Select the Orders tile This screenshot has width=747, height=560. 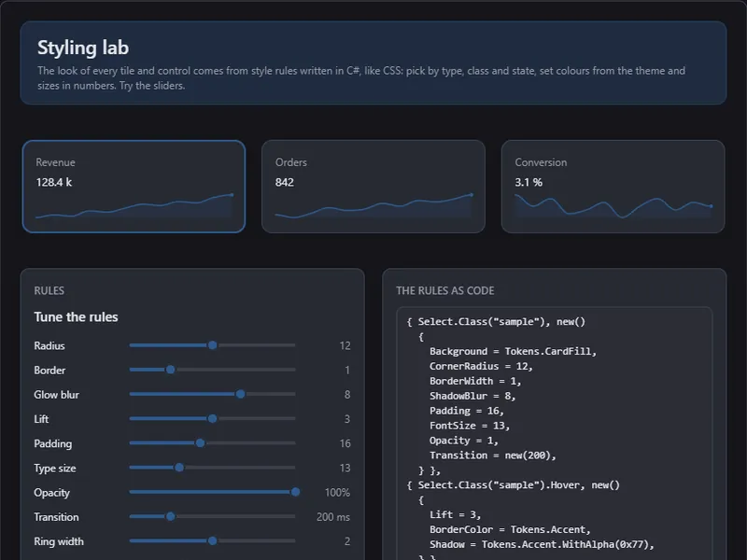click(373, 187)
